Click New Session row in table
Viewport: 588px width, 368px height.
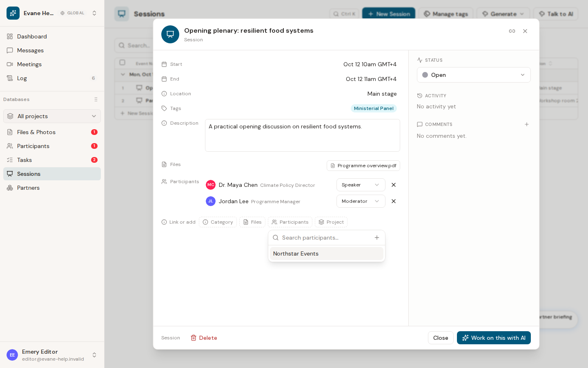click(x=137, y=113)
